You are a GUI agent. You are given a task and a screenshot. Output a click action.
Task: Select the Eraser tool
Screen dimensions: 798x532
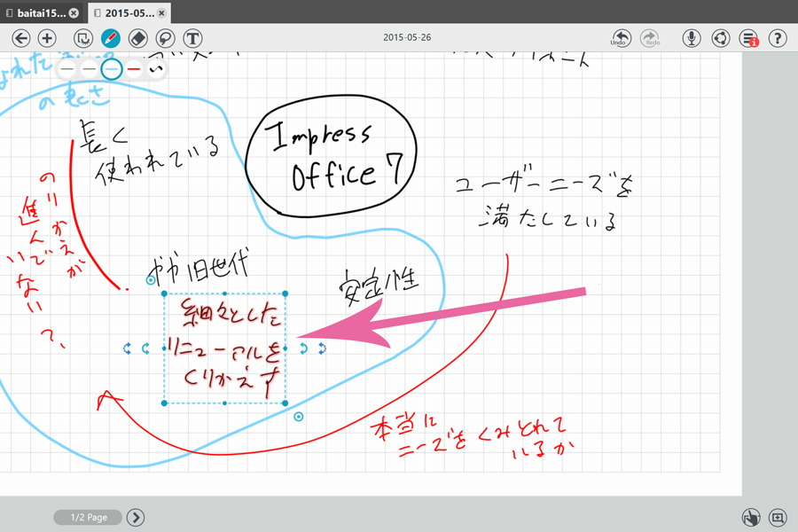tap(137, 38)
